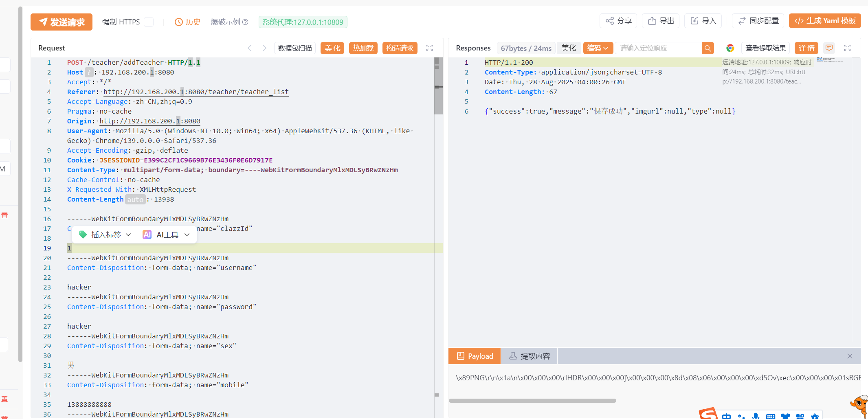Open the encoding dropdown in Responses

[x=598, y=48]
